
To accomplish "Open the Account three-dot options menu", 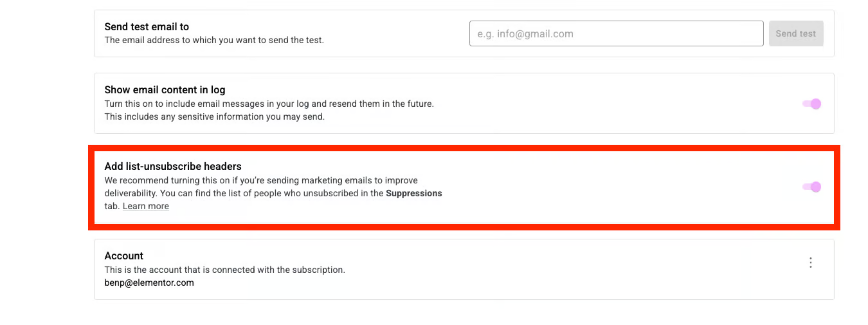I will pyautogui.click(x=811, y=263).
